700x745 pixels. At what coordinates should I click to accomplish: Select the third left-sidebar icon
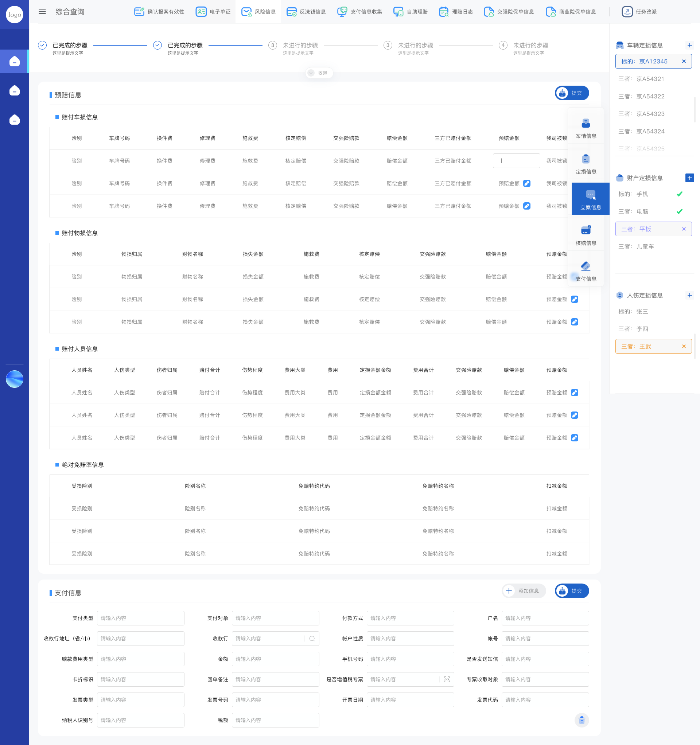(15, 120)
